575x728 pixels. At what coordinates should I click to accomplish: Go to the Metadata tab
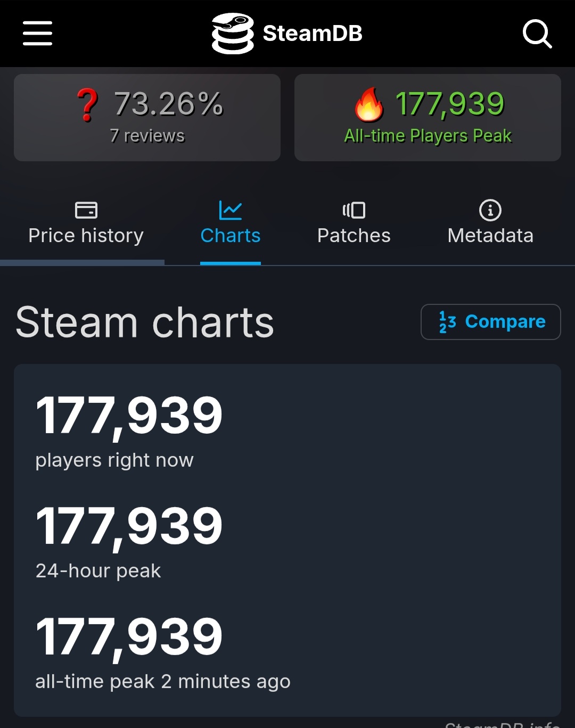(x=490, y=236)
